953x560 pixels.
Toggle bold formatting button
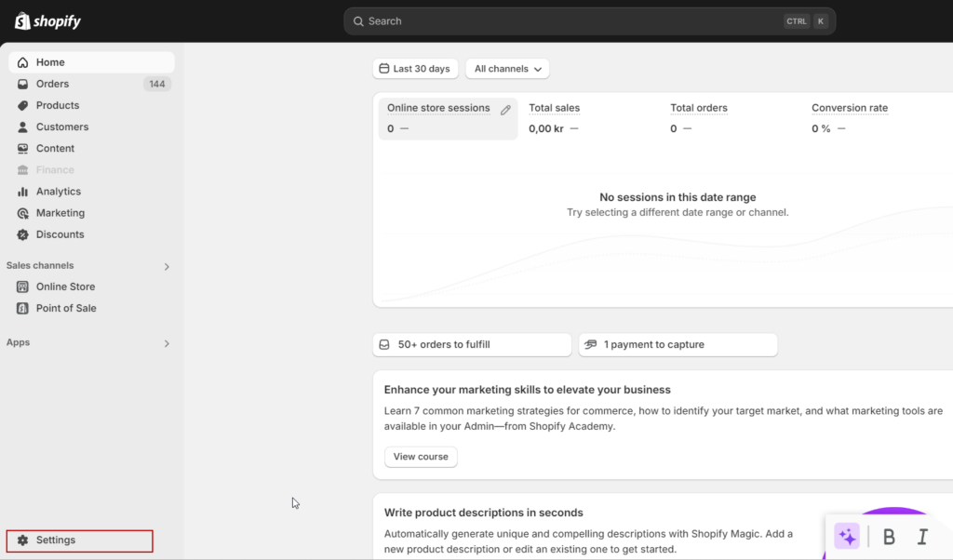(889, 537)
